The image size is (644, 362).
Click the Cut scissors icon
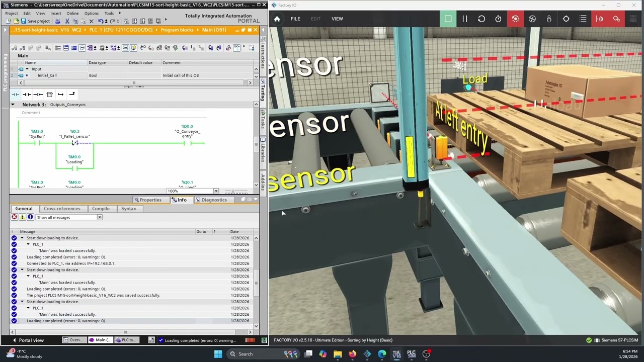click(x=68, y=21)
